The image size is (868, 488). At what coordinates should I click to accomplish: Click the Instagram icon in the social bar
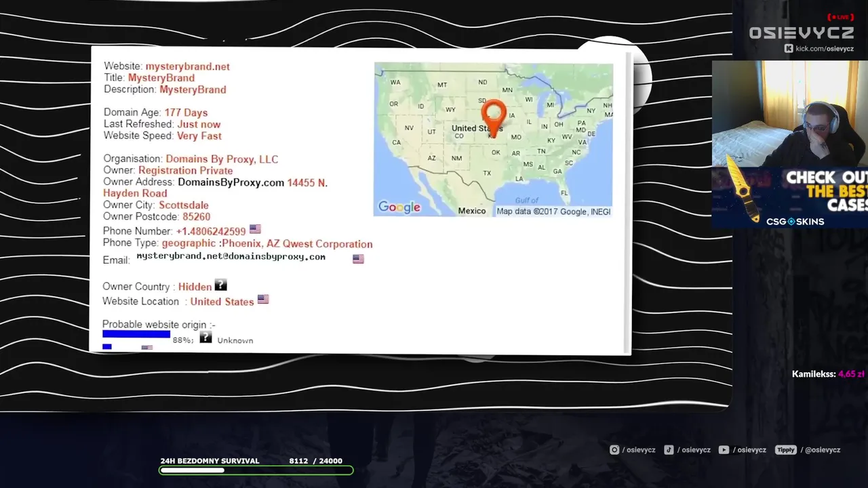tap(614, 449)
